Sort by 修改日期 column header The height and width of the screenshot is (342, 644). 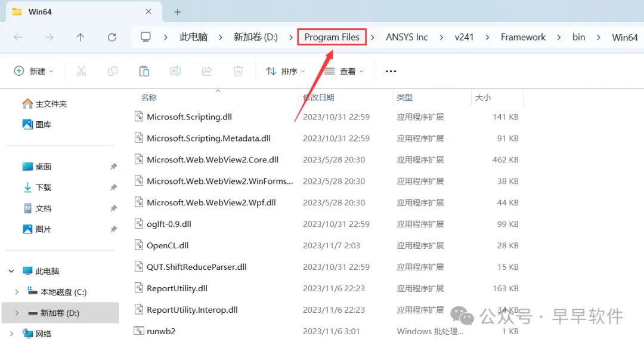pos(318,97)
